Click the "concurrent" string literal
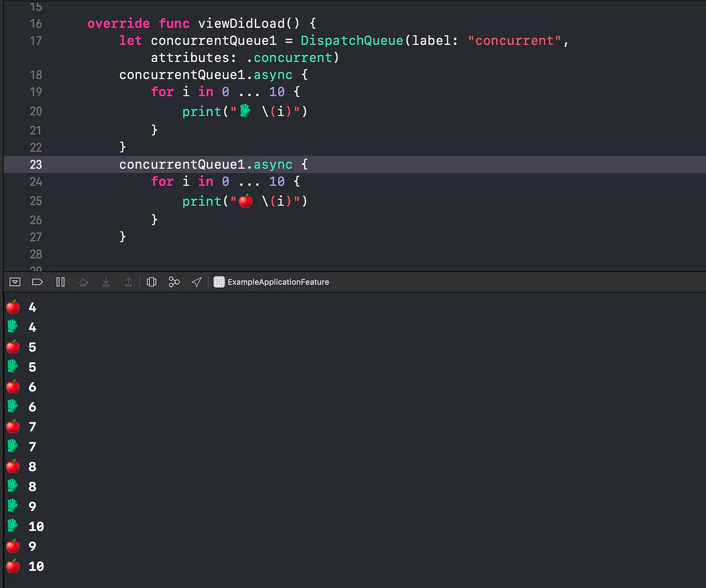 tap(514, 41)
